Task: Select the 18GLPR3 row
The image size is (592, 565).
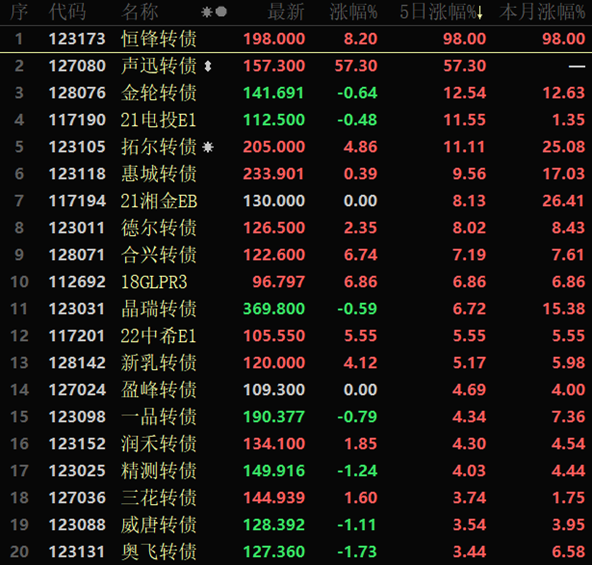Action: (x=296, y=282)
